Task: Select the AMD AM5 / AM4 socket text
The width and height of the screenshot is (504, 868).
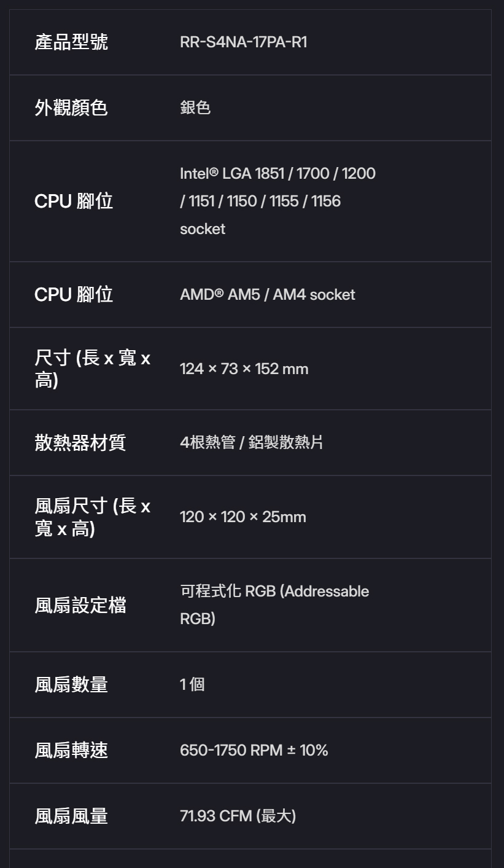Action: click(x=267, y=295)
